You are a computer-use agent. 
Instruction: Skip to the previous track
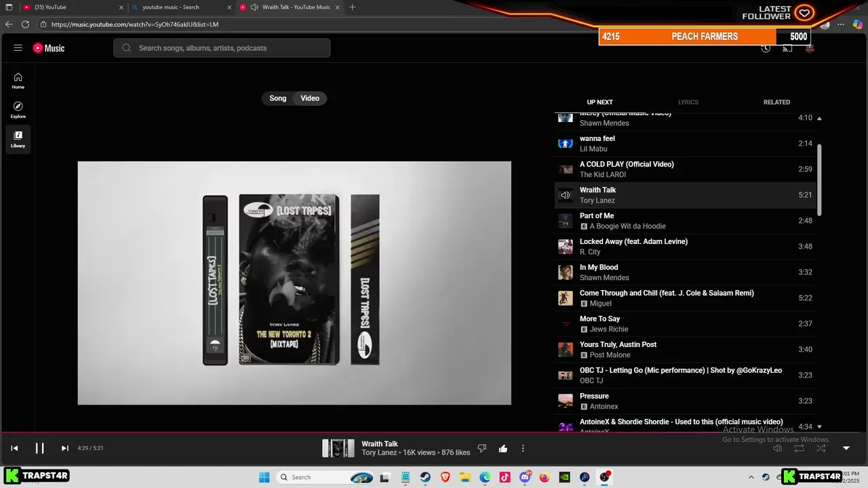(14, 448)
